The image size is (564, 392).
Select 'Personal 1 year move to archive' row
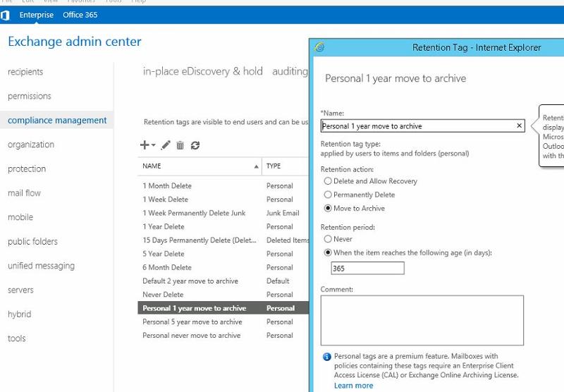(x=223, y=308)
